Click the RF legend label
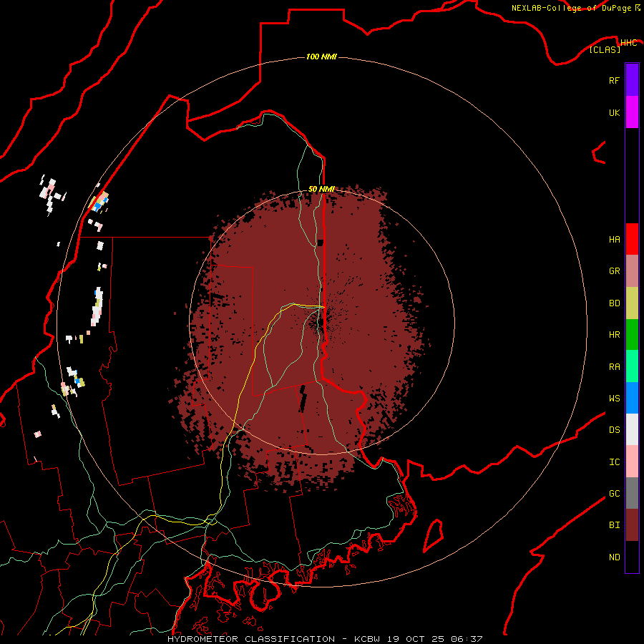This screenshot has height=644, width=644. [614, 80]
